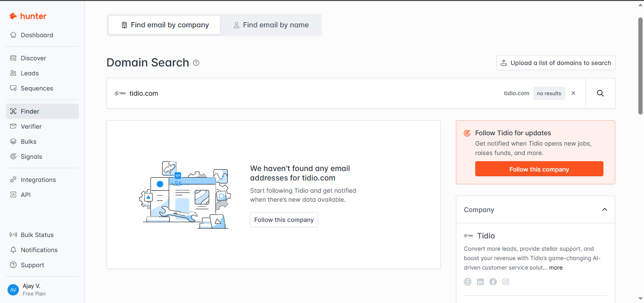Viewport: 644px width, 303px height.
Task: Select Verifier menu item
Action: pyautogui.click(x=42, y=126)
